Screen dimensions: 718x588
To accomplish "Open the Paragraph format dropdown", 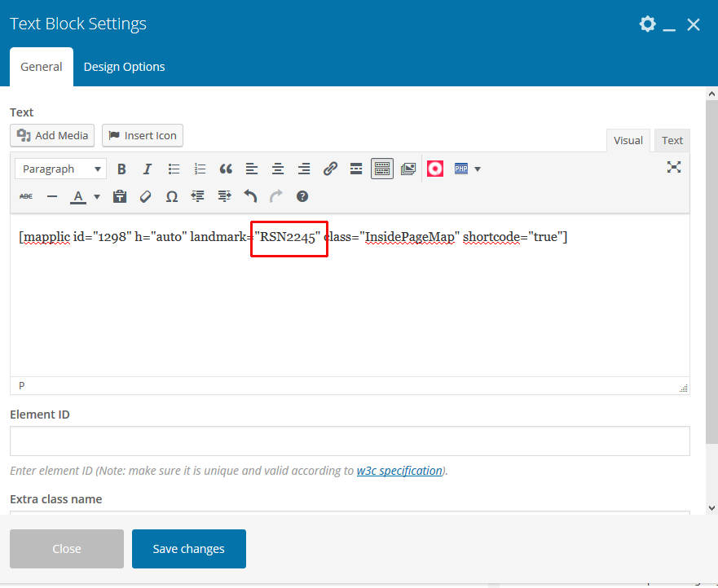I will [60, 169].
